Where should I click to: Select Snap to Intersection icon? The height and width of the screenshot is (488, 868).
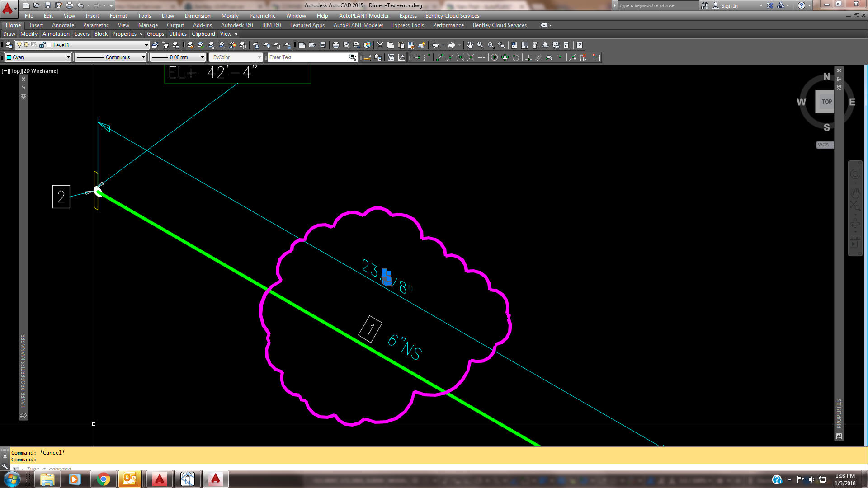[x=460, y=57]
